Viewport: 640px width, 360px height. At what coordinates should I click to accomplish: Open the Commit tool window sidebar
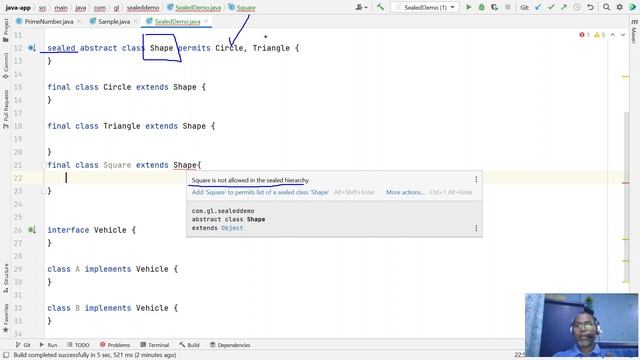point(6,65)
